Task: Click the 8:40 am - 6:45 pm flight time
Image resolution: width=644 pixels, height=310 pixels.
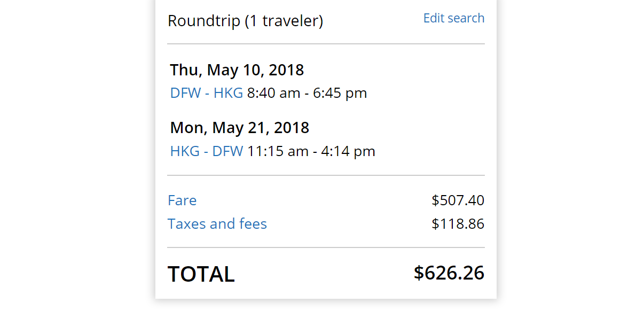Action: 307,93
